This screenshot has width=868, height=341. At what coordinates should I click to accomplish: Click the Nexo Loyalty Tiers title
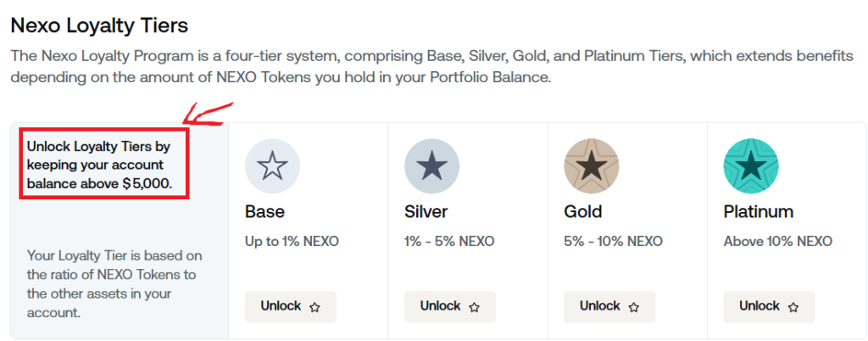point(100,25)
